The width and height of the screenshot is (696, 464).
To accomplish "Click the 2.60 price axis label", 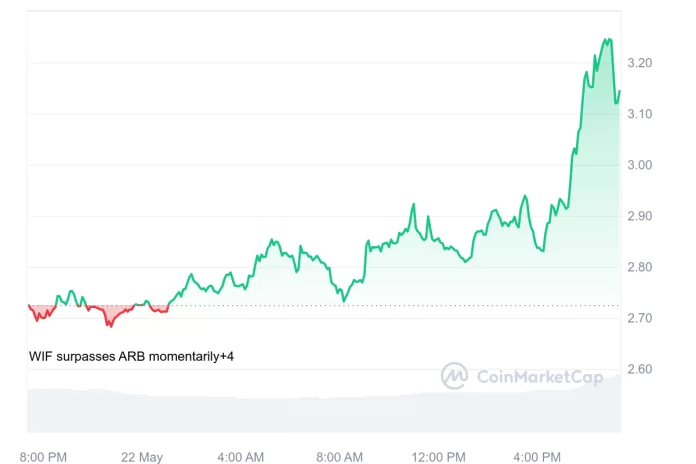I will point(638,369).
